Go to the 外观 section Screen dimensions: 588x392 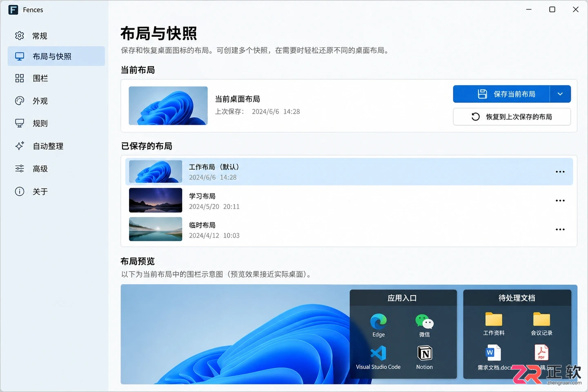coord(56,101)
